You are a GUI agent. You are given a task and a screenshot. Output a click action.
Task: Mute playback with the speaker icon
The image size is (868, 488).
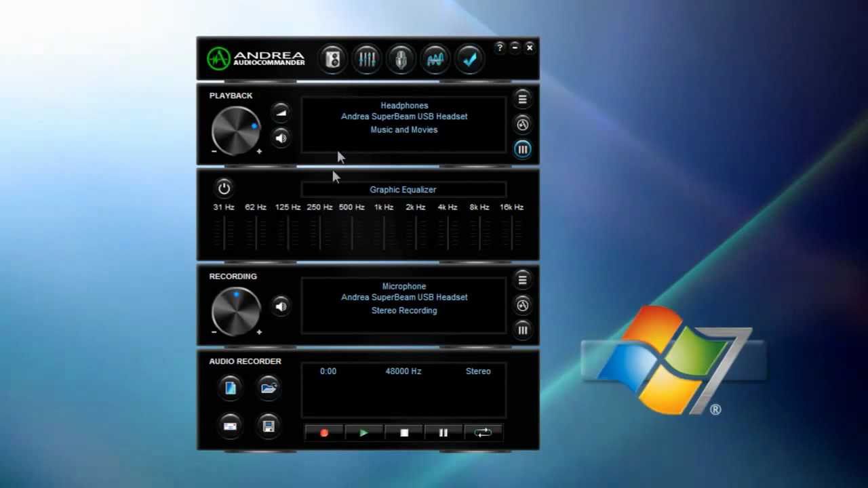pyautogui.click(x=281, y=138)
